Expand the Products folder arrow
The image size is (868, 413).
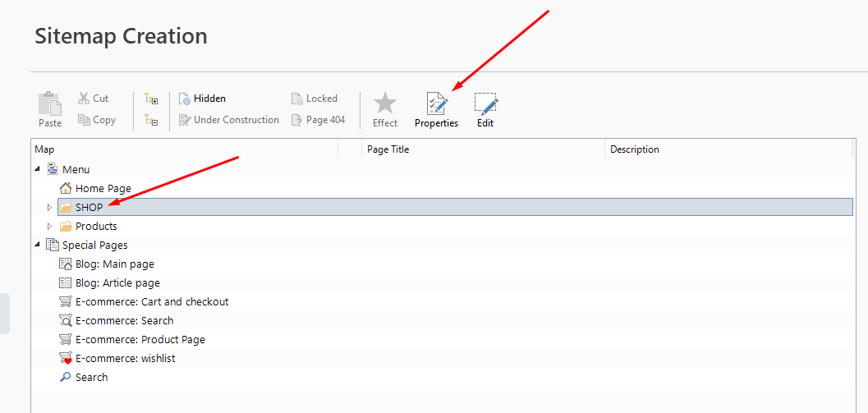tap(49, 227)
